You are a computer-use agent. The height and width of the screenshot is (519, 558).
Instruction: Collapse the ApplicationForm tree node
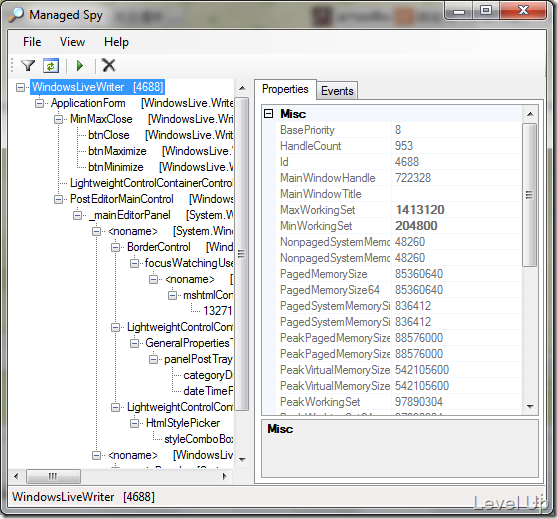click(40, 103)
